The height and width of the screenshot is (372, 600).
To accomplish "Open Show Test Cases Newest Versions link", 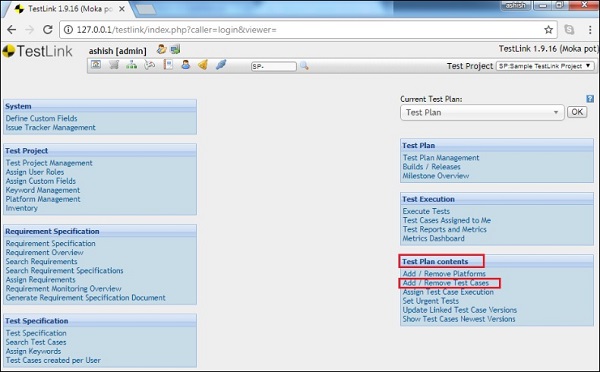I will (459, 319).
